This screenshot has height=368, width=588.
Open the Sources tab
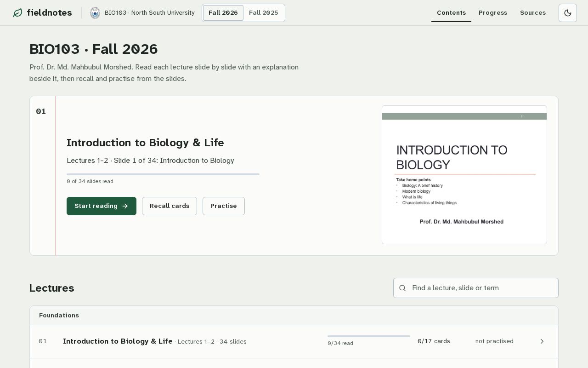click(533, 13)
